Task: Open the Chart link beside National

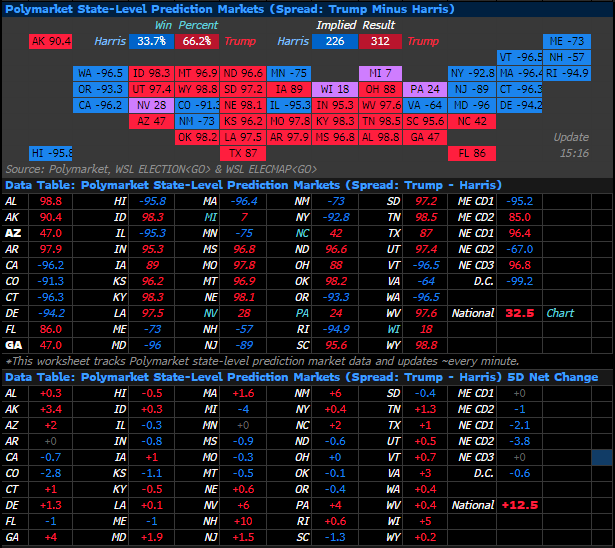Action: pos(560,313)
